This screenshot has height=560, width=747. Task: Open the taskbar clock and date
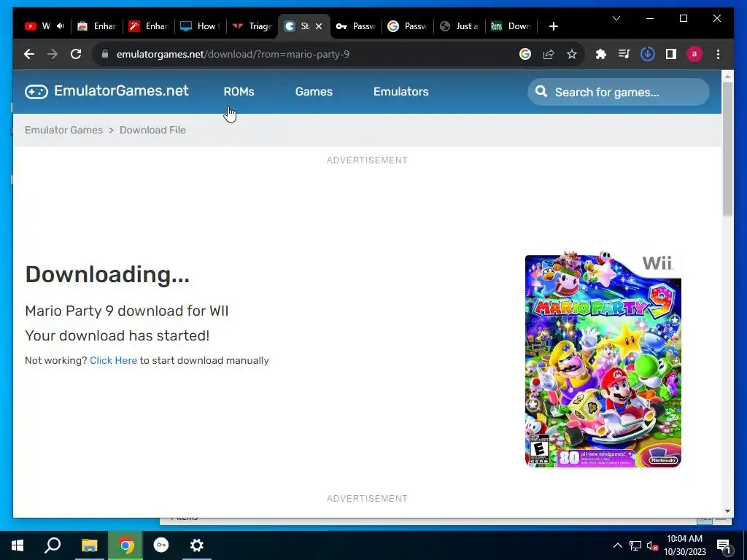684,545
